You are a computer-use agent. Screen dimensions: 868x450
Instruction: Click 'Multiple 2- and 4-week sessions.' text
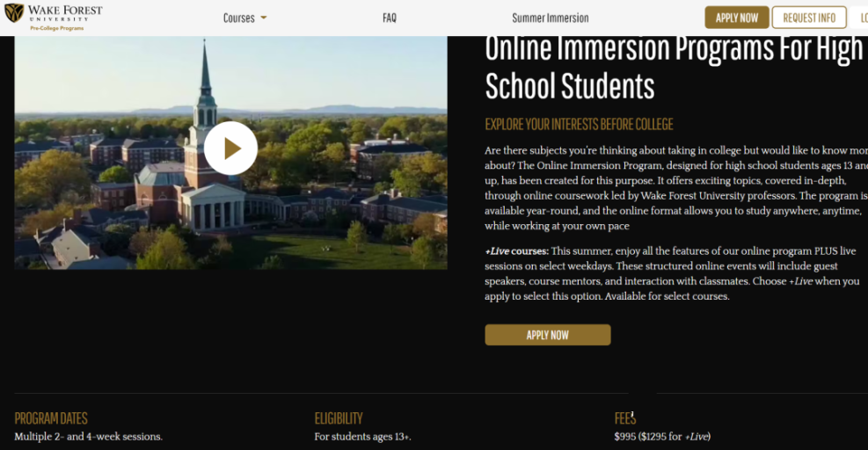(x=89, y=437)
